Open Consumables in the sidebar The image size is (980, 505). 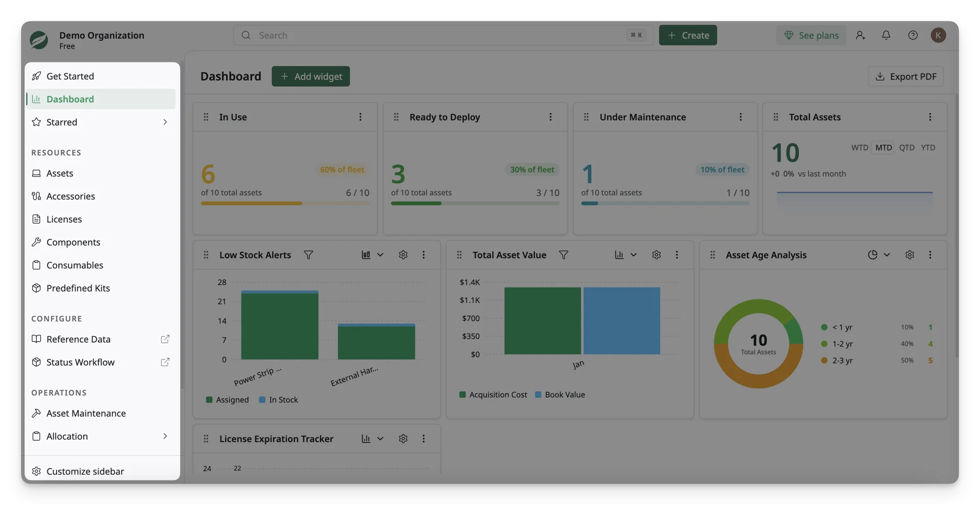(101, 265)
